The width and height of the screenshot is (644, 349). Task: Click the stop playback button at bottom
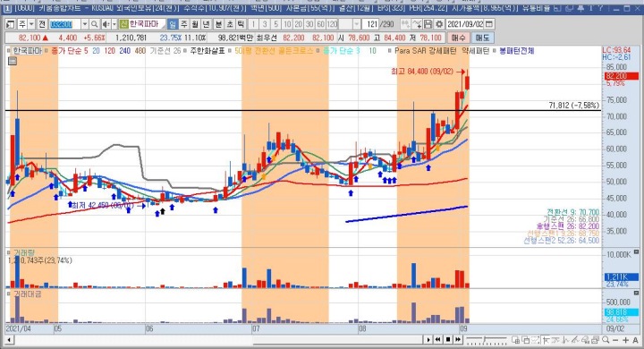[448, 339]
